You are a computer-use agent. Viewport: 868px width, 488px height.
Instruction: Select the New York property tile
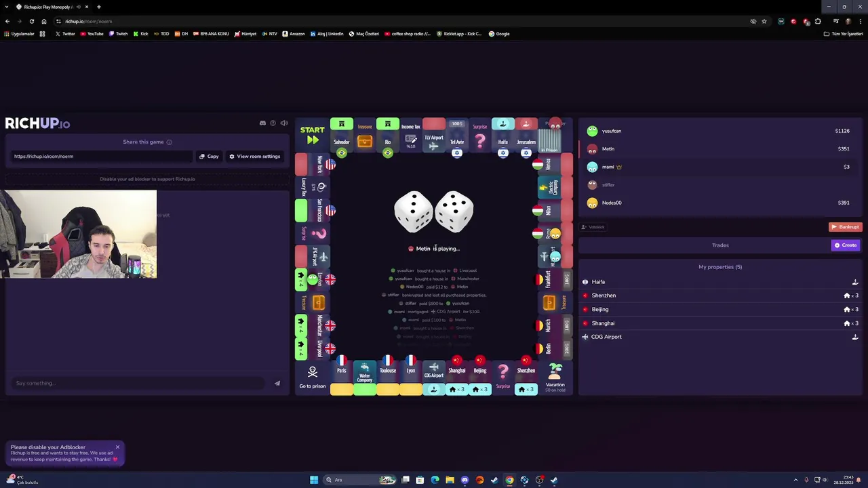coord(313,164)
